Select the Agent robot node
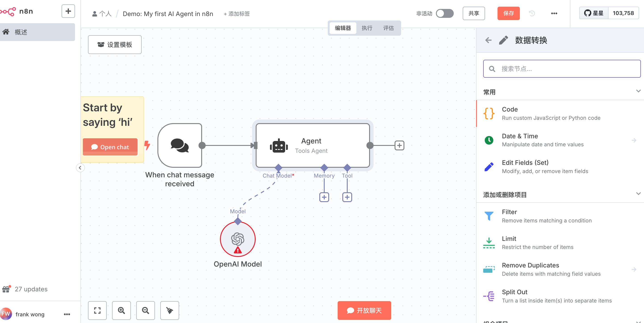This screenshot has width=644, height=323. point(313,145)
